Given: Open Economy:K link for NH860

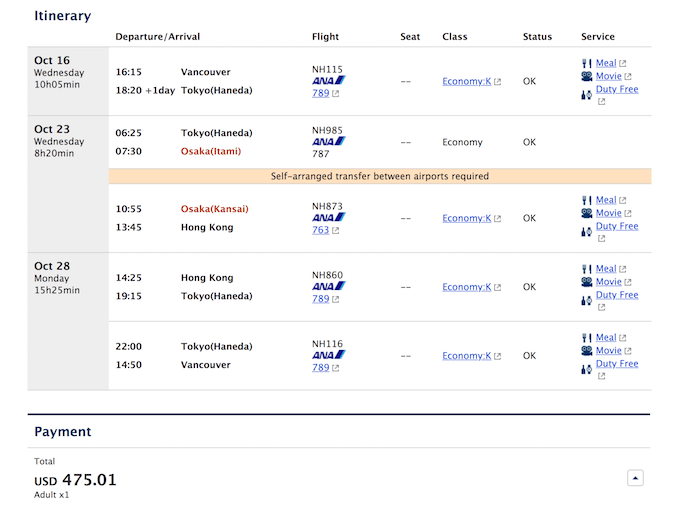Looking at the screenshot, I should point(467,287).
